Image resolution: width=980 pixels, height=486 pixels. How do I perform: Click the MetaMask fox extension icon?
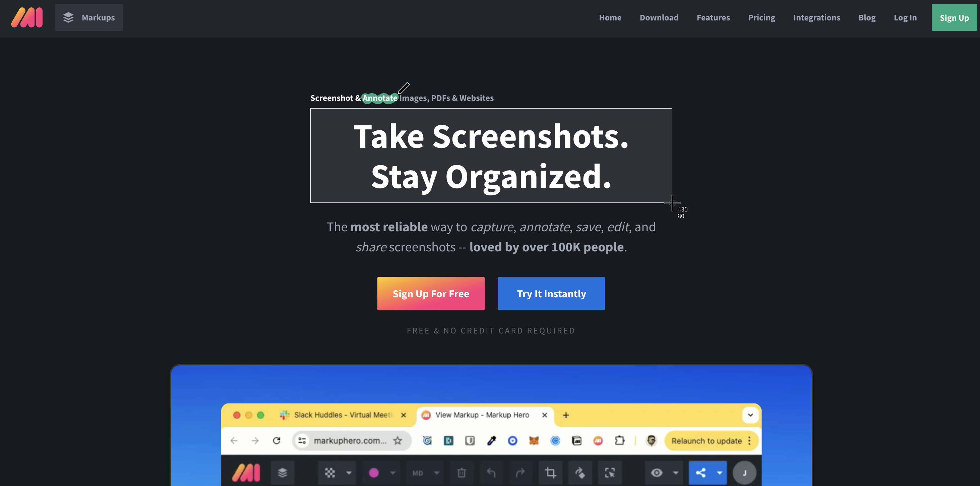(x=534, y=440)
